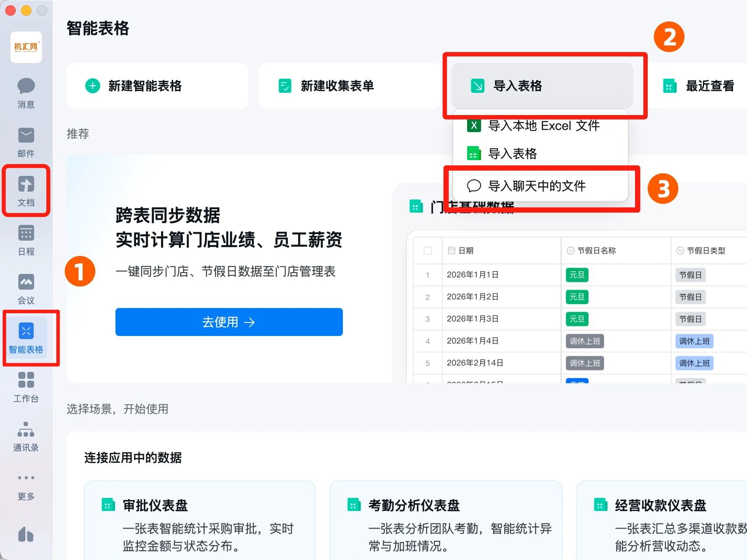Go to 文档 documents in sidebar
The width and height of the screenshot is (747, 560).
(26, 190)
